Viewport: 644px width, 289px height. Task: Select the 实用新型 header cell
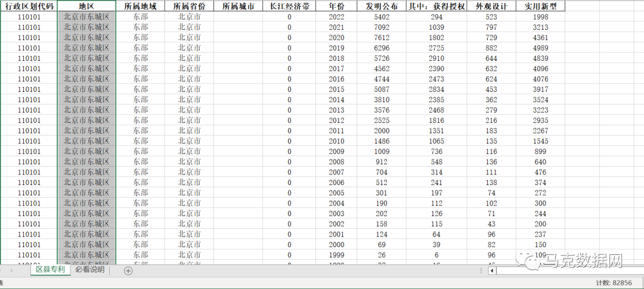pos(540,6)
